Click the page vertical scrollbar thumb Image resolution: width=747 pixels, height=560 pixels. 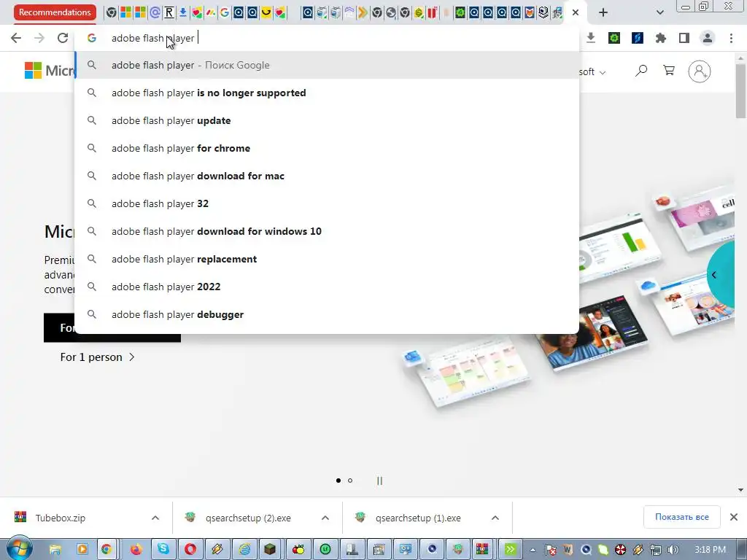click(741, 90)
